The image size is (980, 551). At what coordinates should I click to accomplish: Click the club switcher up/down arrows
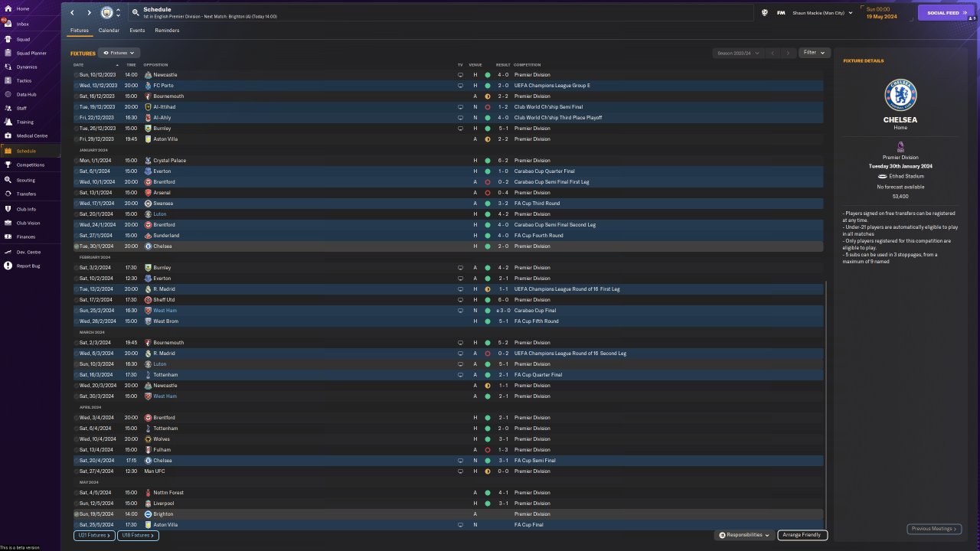pos(118,13)
